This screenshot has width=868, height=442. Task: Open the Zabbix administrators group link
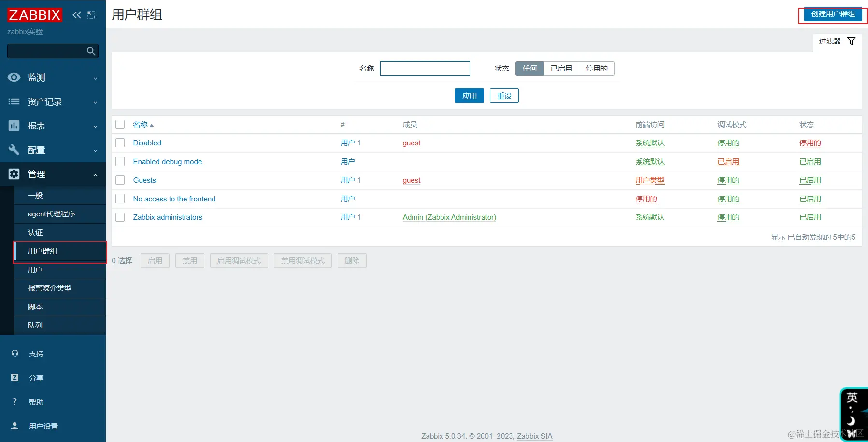pos(168,217)
